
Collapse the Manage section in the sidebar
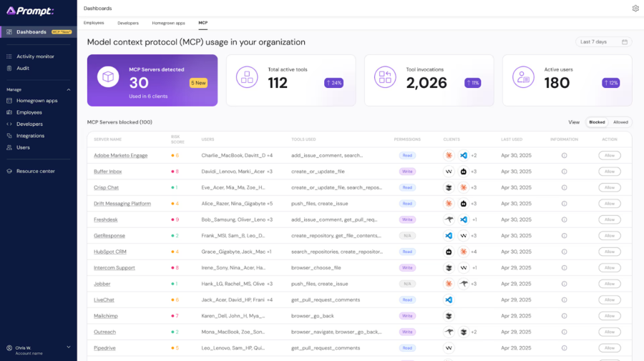point(69,90)
